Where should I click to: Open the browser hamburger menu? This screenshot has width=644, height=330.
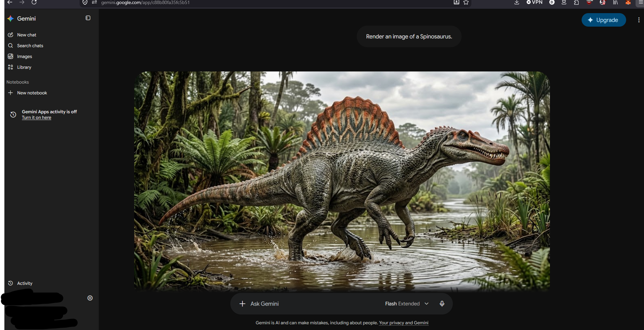click(641, 2)
